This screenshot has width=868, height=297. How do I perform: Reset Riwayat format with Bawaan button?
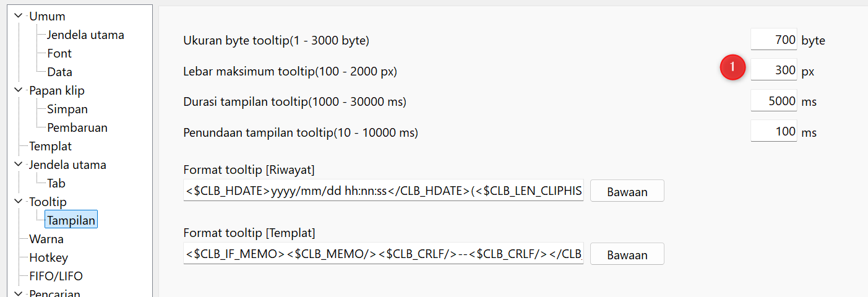[627, 191]
